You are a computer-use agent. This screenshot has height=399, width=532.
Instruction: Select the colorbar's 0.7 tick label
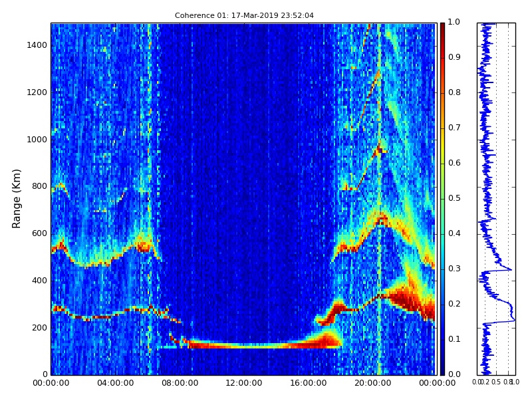(454, 128)
